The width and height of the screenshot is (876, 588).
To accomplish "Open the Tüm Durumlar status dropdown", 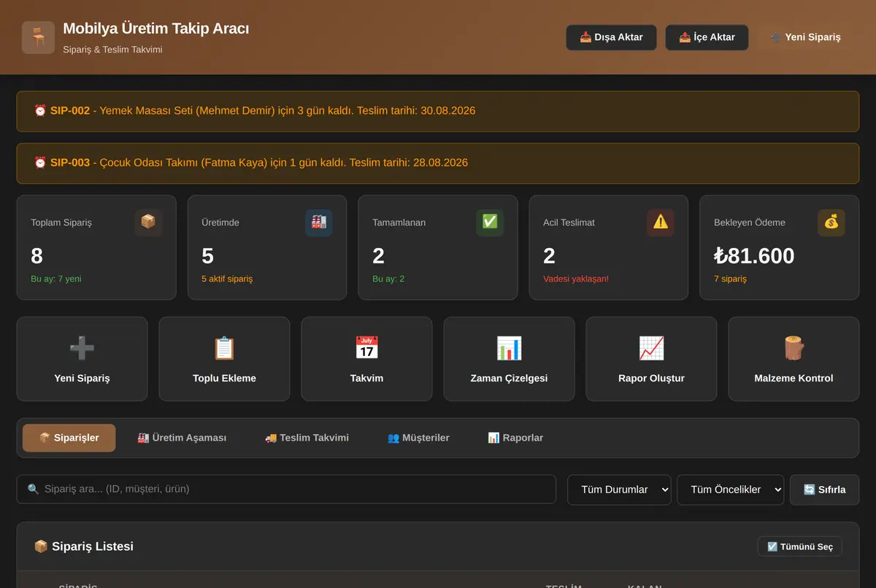I will (x=619, y=490).
